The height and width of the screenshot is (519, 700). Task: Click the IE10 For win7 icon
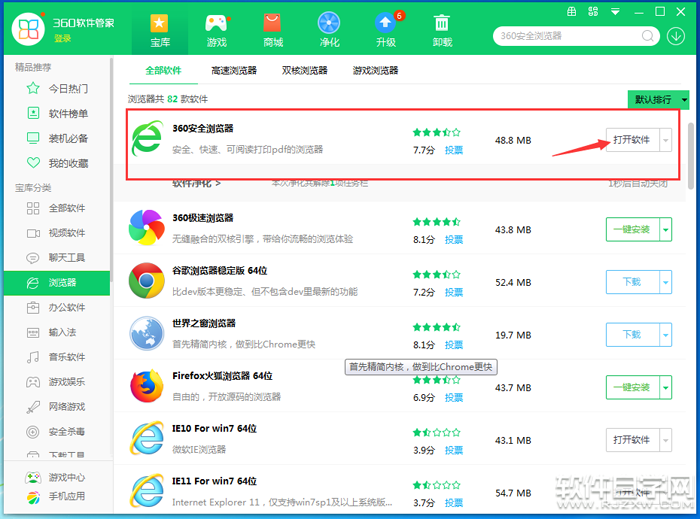146,438
